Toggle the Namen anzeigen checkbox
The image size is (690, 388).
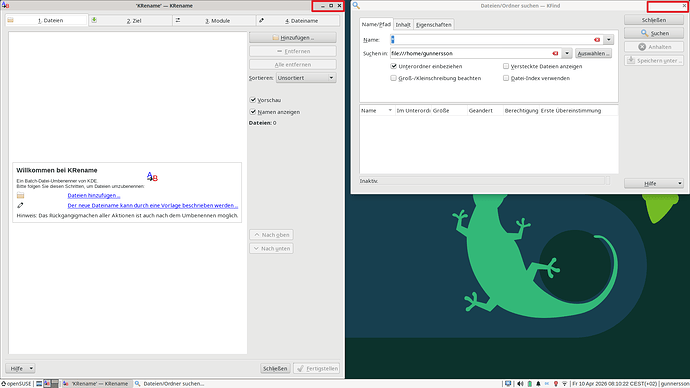(253, 112)
